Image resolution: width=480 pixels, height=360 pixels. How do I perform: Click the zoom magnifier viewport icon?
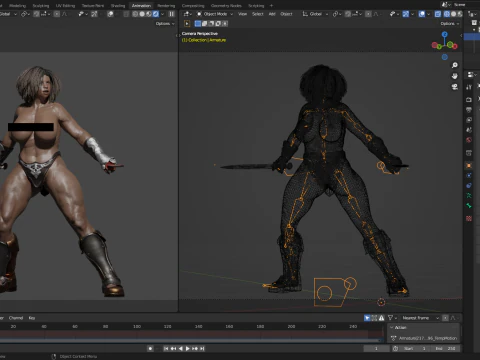point(455,65)
